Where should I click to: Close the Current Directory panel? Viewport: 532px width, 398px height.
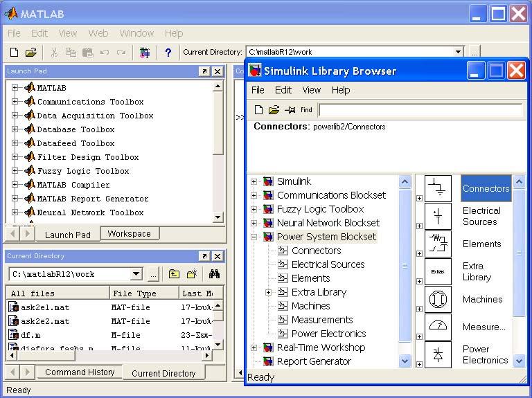tap(218, 256)
